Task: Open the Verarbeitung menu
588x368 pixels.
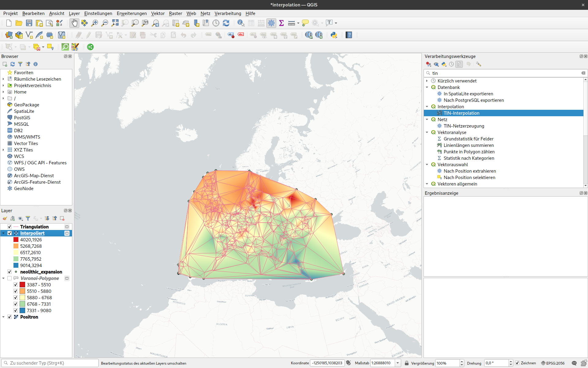Action: 228,13
